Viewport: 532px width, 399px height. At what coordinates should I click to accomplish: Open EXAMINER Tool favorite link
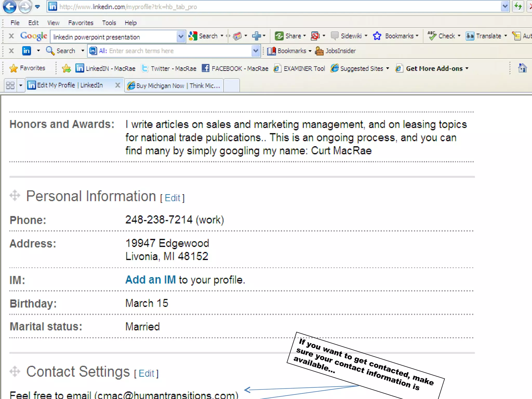pos(299,68)
